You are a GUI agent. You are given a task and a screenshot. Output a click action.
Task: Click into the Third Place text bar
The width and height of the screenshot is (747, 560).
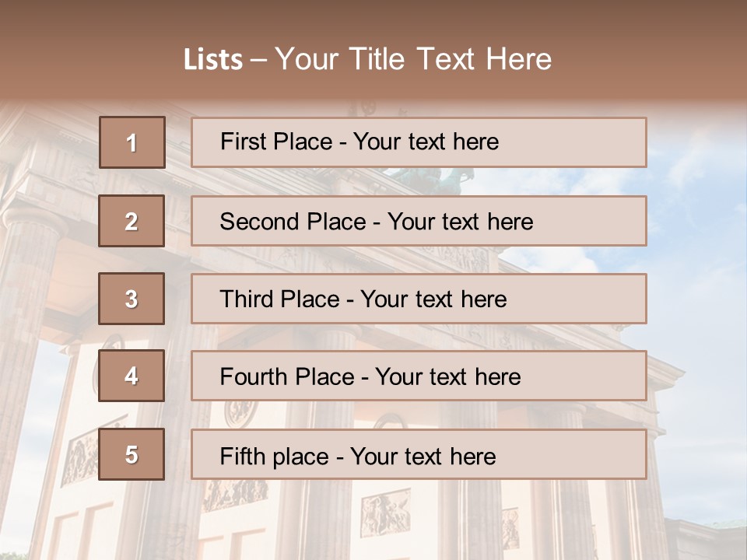[x=419, y=299]
